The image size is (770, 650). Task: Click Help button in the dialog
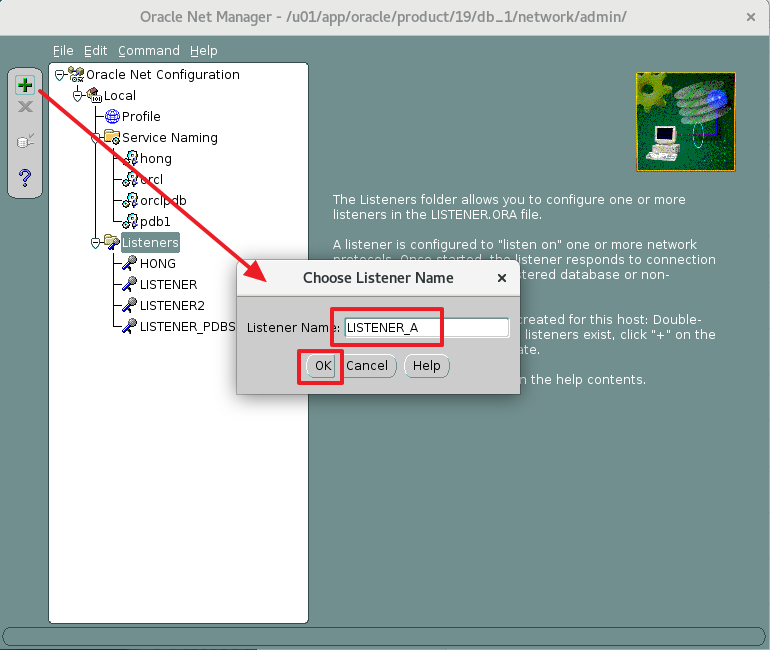[x=426, y=366]
